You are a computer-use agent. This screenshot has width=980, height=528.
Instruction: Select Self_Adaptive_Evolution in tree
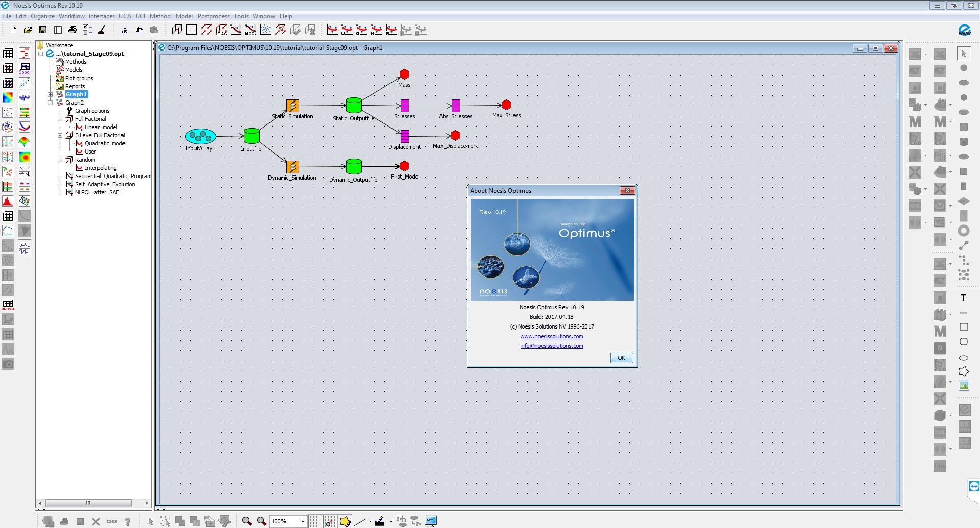[105, 184]
